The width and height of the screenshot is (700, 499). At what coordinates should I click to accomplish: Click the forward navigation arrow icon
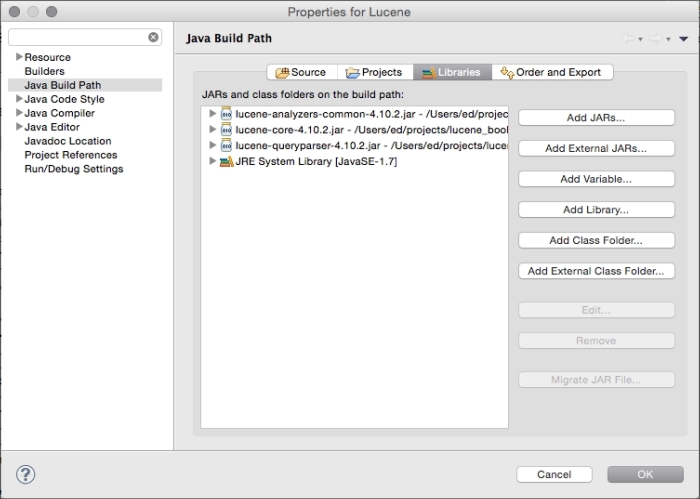[656, 39]
